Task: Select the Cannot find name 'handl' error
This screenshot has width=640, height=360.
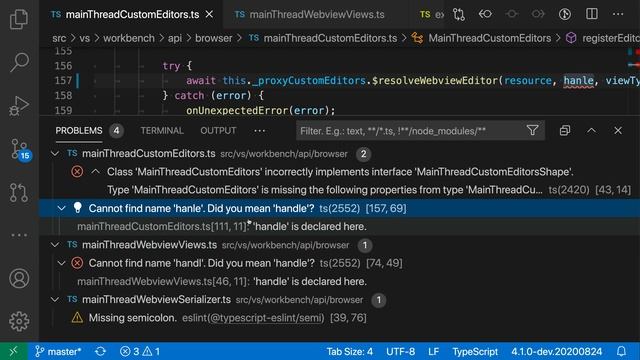Action: tap(340, 263)
